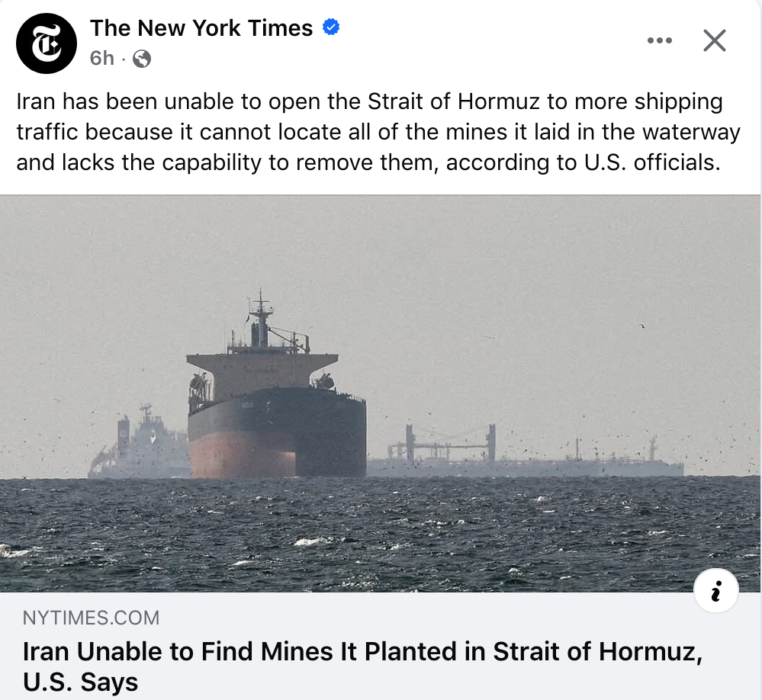This screenshot has width=762, height=700.
Task: Click the "6h" post timestamp
Action: point(101,58)
